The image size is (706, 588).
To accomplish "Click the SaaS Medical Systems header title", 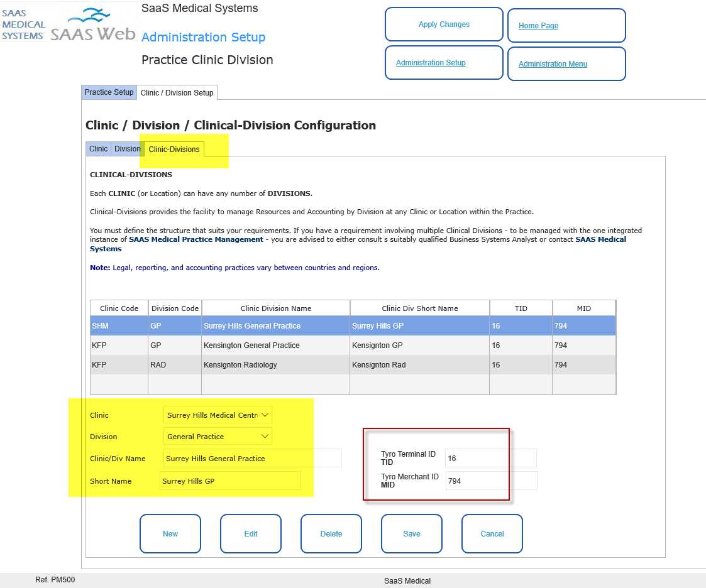I will [x=199, y=8].
